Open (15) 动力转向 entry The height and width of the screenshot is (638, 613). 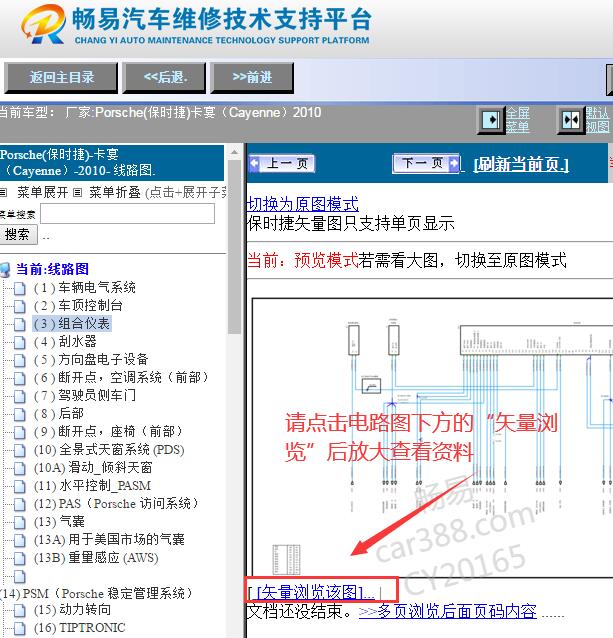pyautogui.click(x=72, y=610)
